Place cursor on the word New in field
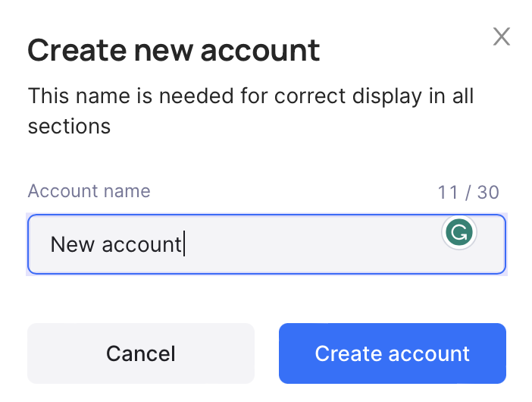The image size is (532, 402). coord(72,244)
